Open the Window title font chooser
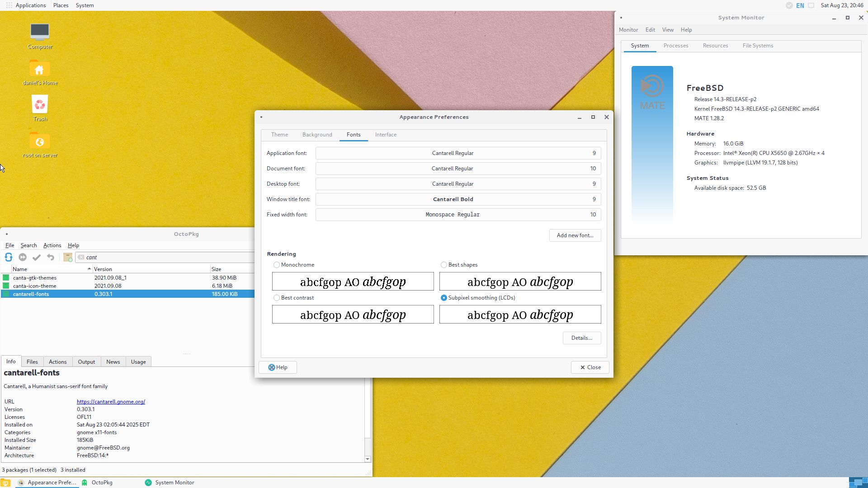 [x=458, y=199]
